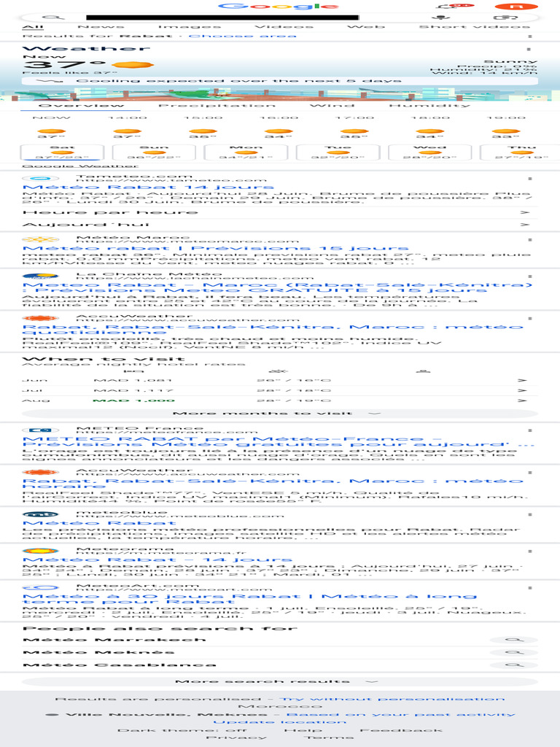Open the Privacy footer link
The width and height of the screenshot is (560, 747).
236,738
